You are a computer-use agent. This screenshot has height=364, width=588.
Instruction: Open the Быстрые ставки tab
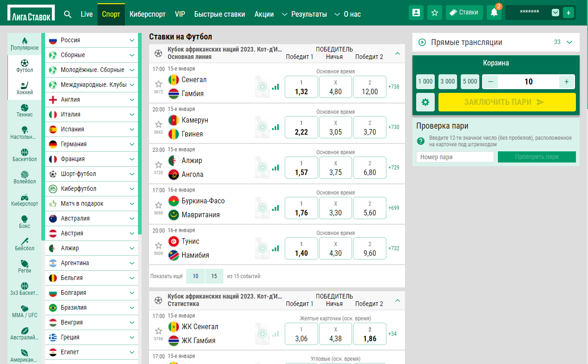click(x=220, y=14)
